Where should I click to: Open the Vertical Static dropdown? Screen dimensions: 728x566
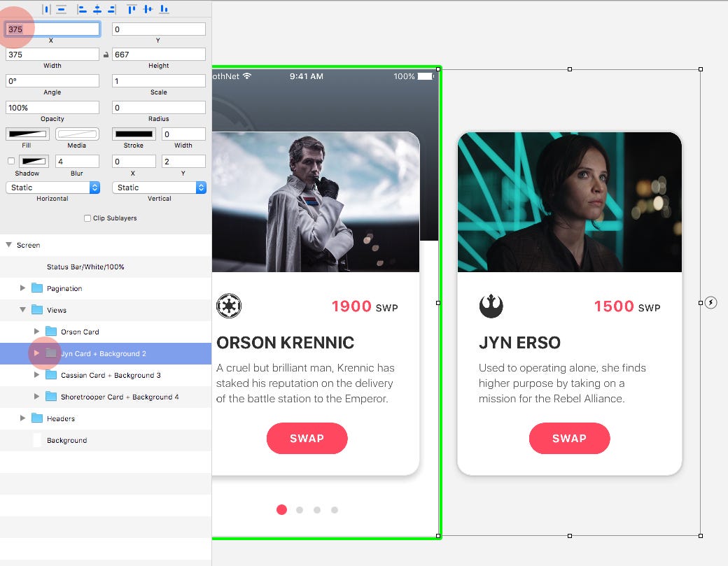click(160, 188)
